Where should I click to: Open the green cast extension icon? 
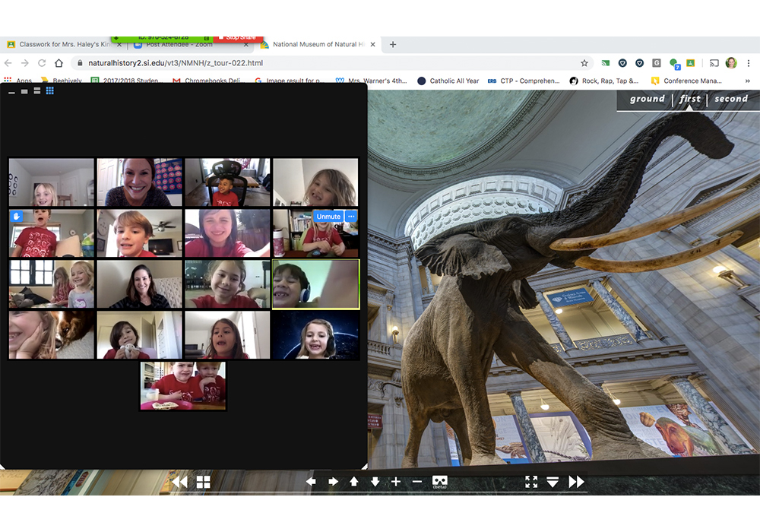tap(606, 63)
